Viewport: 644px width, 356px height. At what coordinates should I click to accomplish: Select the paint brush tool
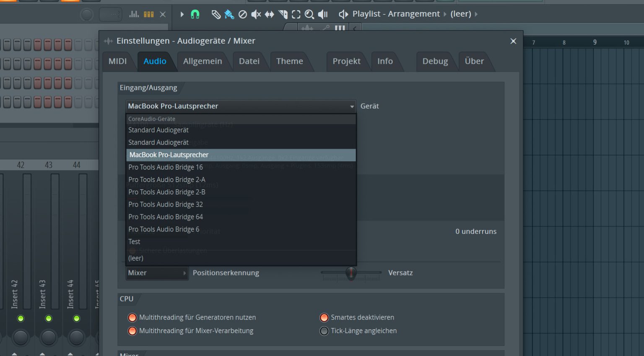pos(229,14)
